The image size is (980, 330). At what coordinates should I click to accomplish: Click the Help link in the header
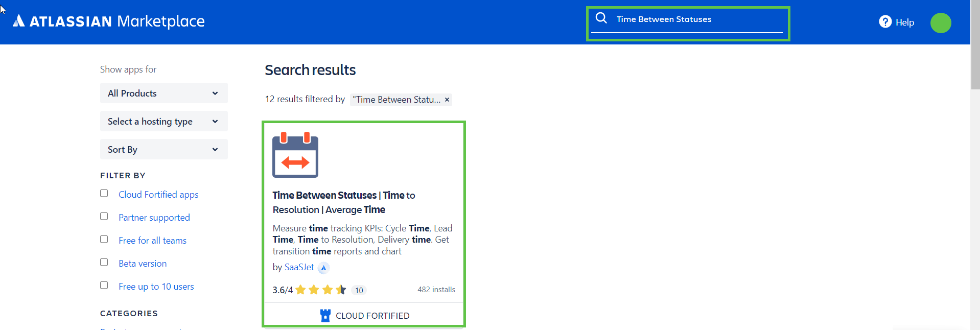904,22
